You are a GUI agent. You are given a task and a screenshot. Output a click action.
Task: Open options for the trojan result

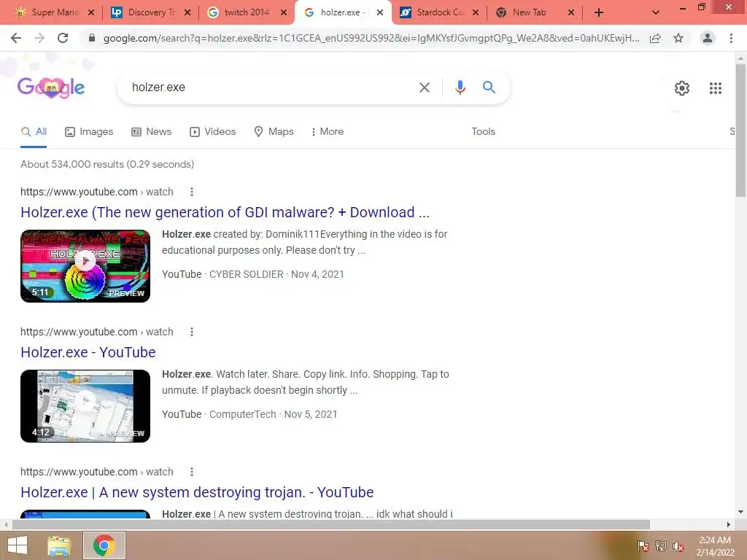(192, 472)
